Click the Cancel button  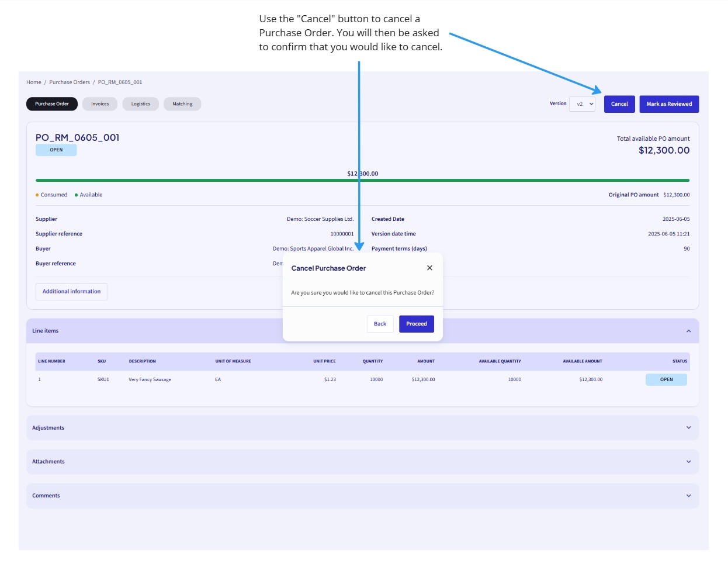[x=619, y=103]
